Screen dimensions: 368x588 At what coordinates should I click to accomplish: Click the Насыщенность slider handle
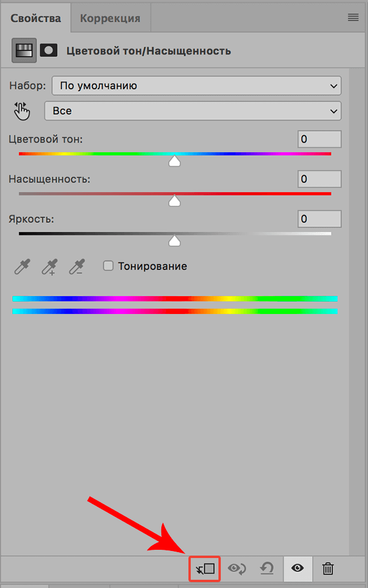[174, 202]
